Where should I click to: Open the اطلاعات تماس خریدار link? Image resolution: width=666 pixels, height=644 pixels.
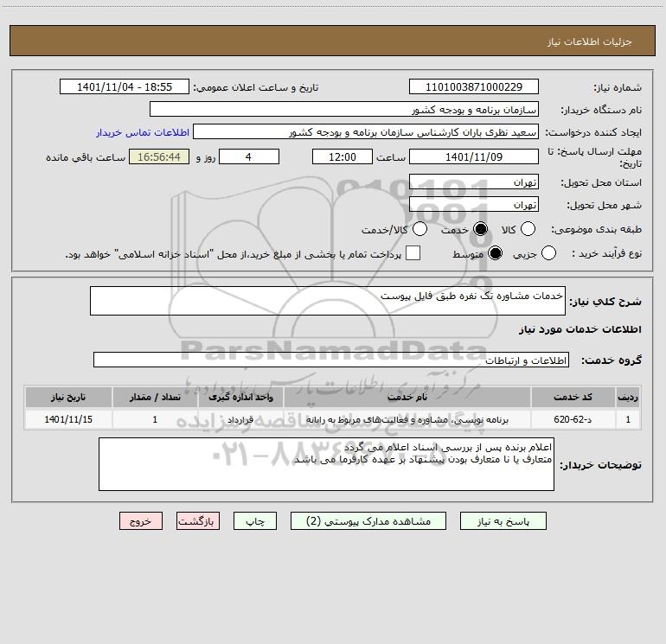pos(143,132)
